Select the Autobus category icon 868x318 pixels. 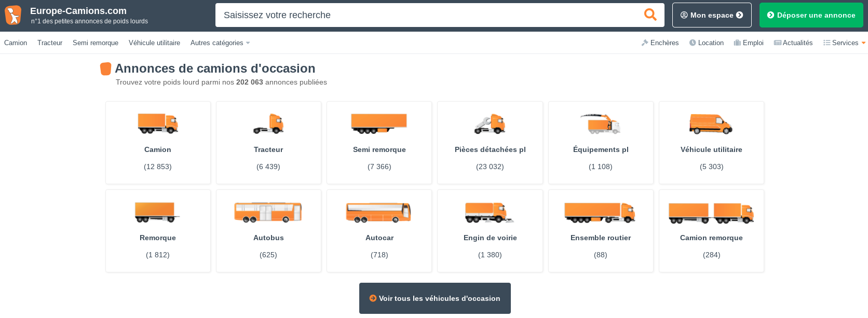268,213
